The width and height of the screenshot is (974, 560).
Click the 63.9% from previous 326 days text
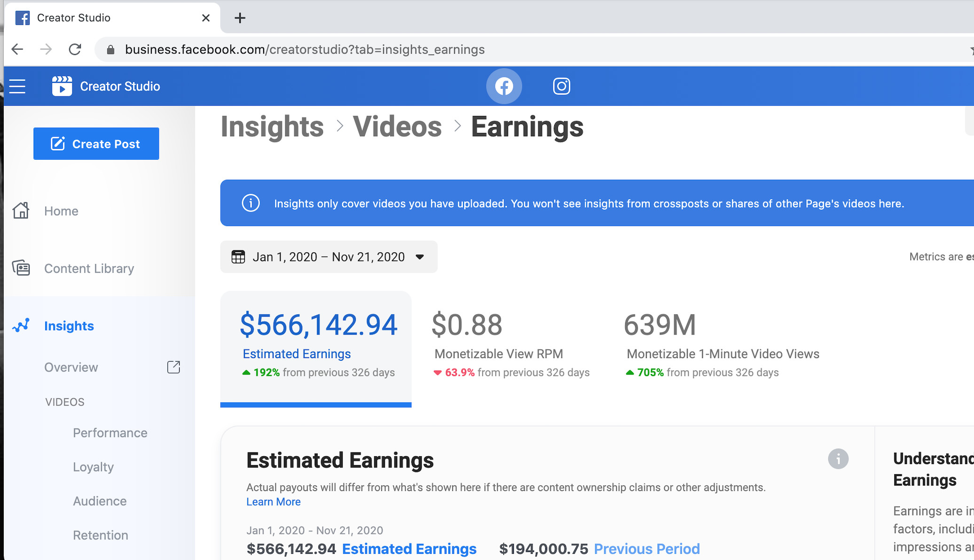point(511,373)
